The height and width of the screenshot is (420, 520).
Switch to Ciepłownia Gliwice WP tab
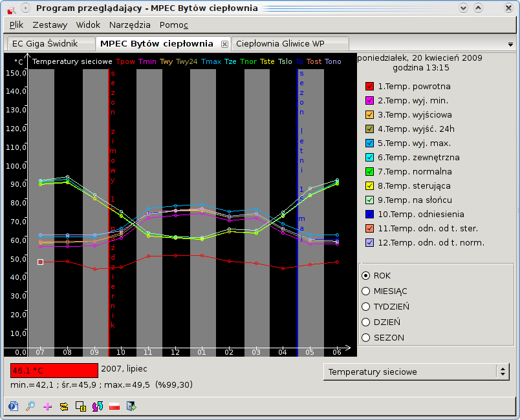290,44
